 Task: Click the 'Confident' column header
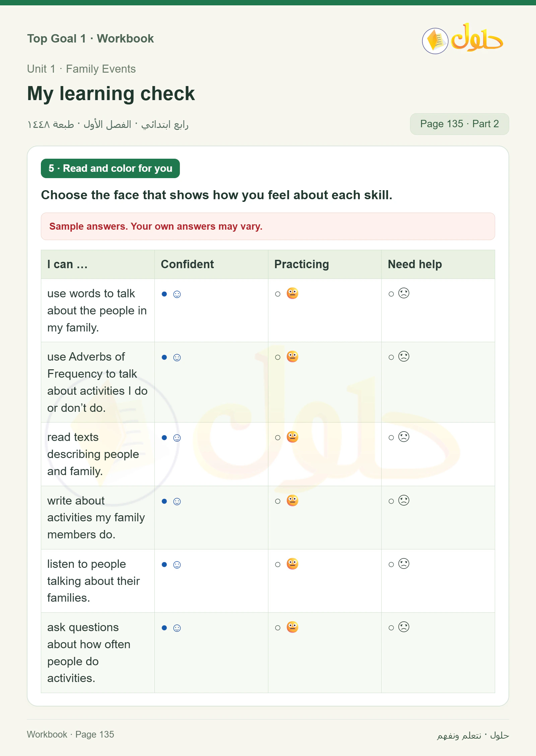pos(187,264)
